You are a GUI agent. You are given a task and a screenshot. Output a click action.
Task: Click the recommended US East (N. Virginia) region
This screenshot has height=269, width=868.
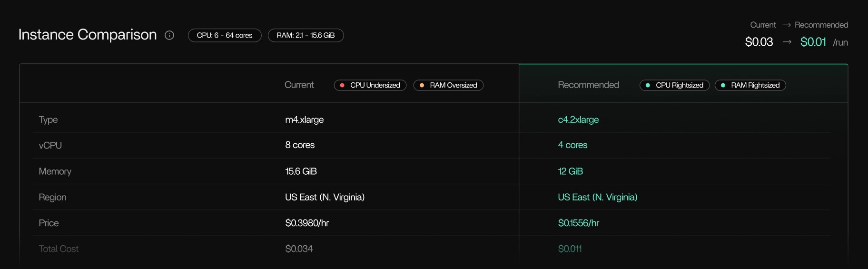pos(597,197)
